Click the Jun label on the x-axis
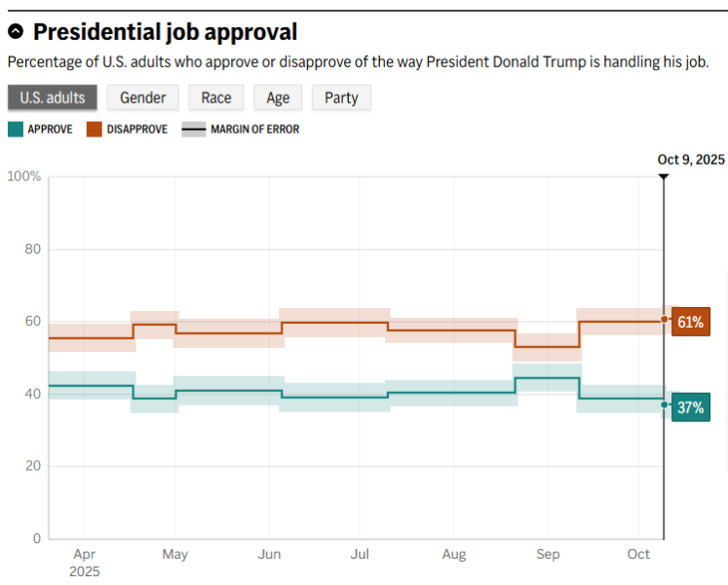 pos(268,555)
